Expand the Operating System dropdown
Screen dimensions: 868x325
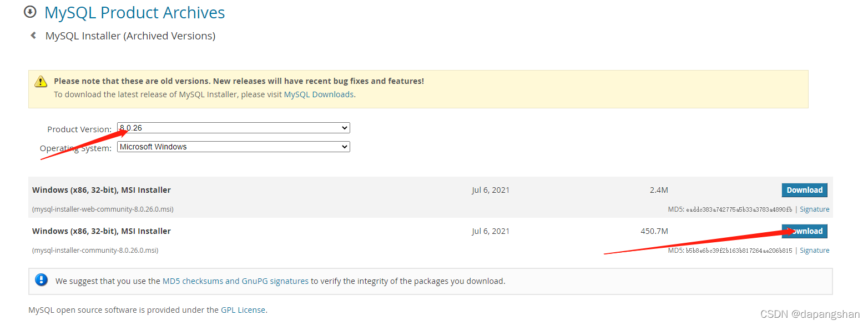233,147
